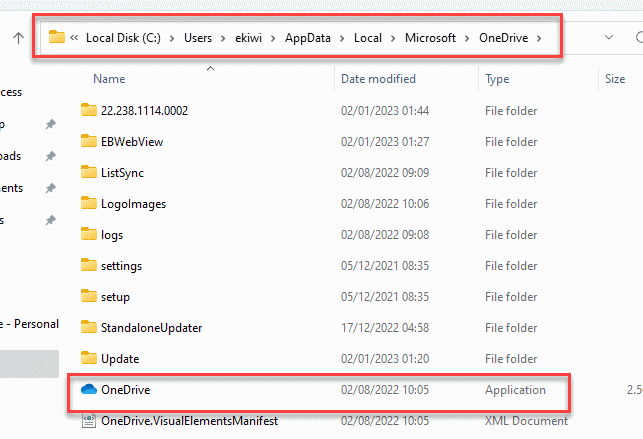Sort by Name column header
This screenshot has width=643, height=439.
[x=109, y=79]
